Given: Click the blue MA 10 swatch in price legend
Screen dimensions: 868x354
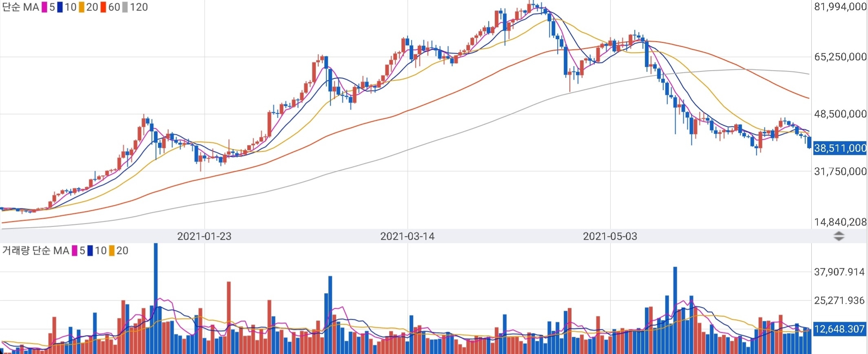Looking at the screenshot, I should coord(60,7).
